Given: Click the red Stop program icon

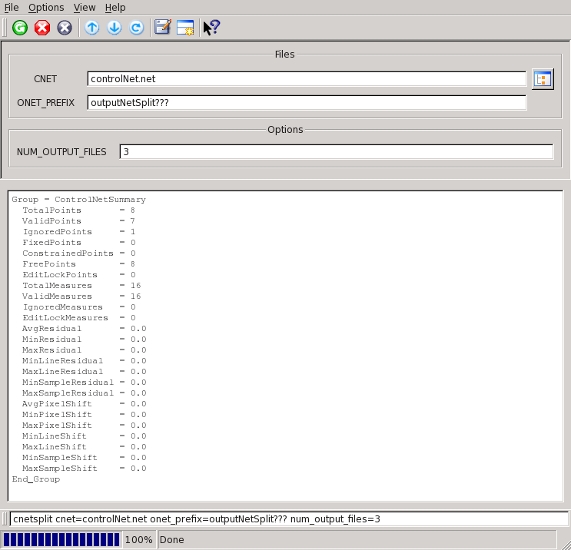Looking at the screenshot, I should click(x=42, y=28).
